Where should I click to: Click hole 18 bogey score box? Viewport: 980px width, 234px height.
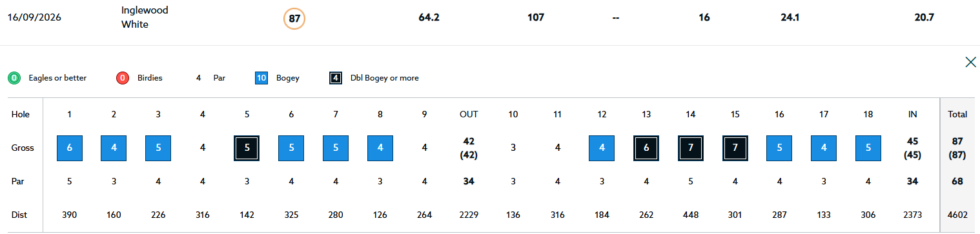pos(868,148)
